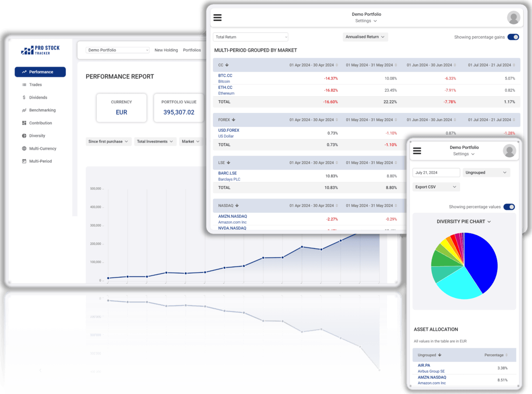Toggle Showing percentage gains switch

pos(512,37)
